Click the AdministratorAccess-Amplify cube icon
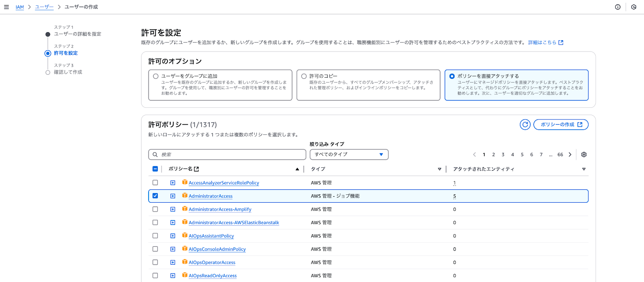This screenshot has width=644, height=282. (185, 209)
